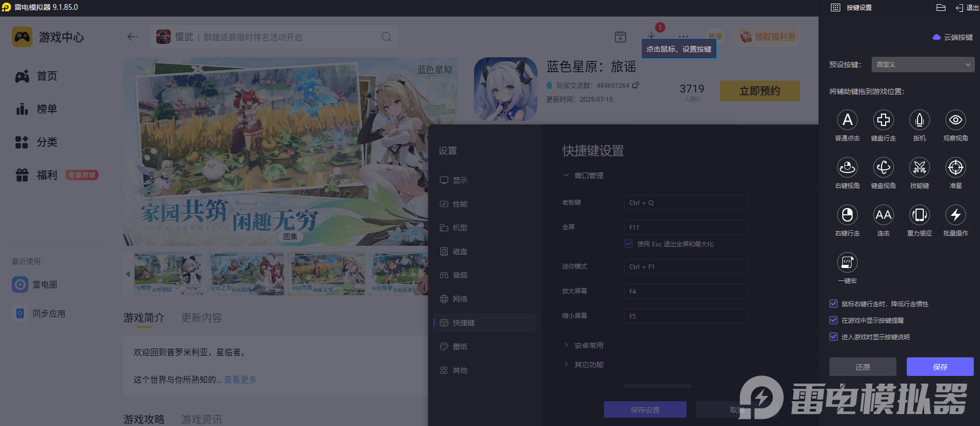Screen dimensions: 980x426
Task: Select the 键盘视角 key icon
Action: [x=883, y=167]
